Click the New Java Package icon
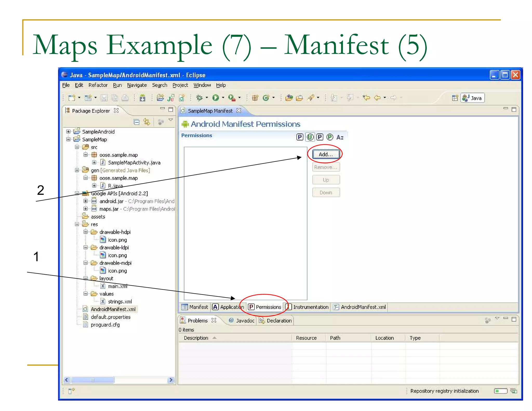532x411 pixels. (255, 98)
